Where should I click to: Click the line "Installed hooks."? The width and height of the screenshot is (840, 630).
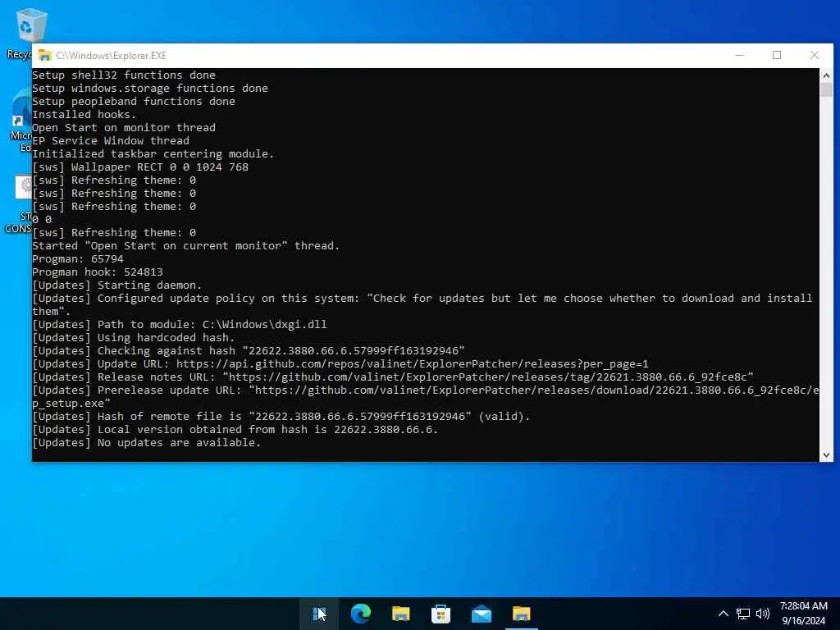(84, 115)
